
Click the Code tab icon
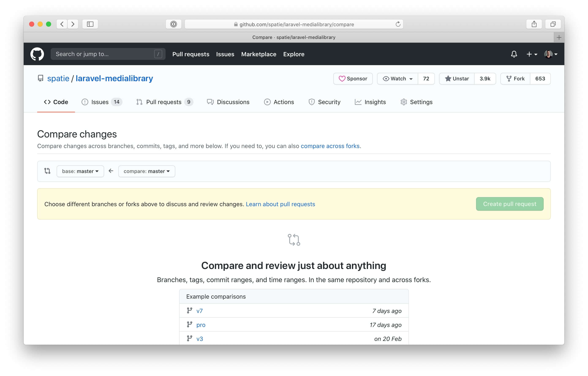pos(47,102)
